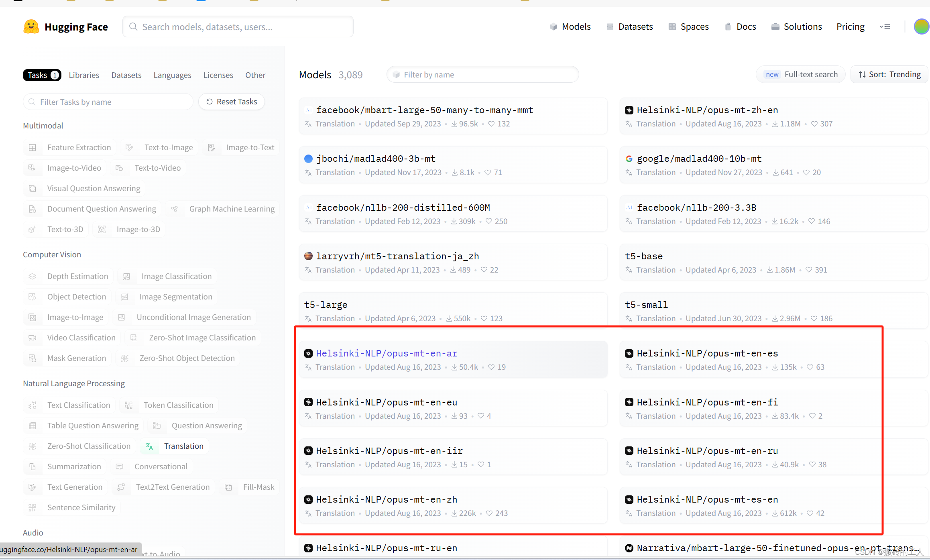Viewport: 930px width, 560px height.
Task: Switch to the Other filter tab
Action: pyautogui.click(x=255, y=75)
